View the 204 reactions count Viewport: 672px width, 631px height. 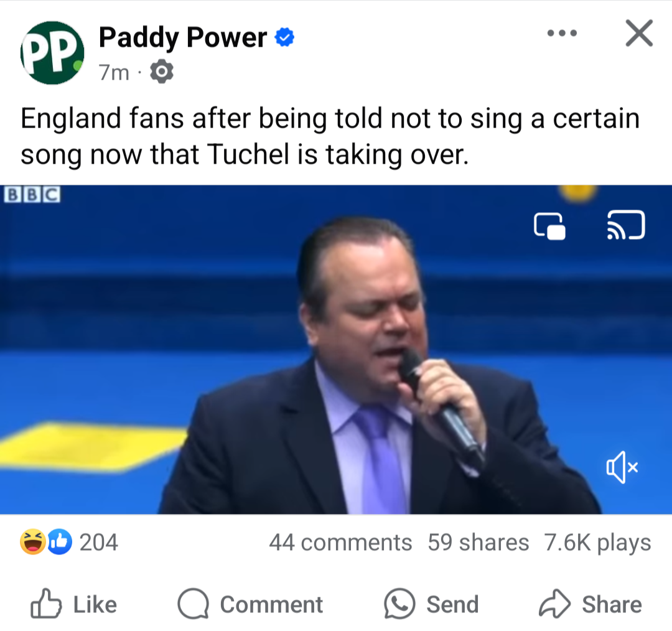pos(99,543)
